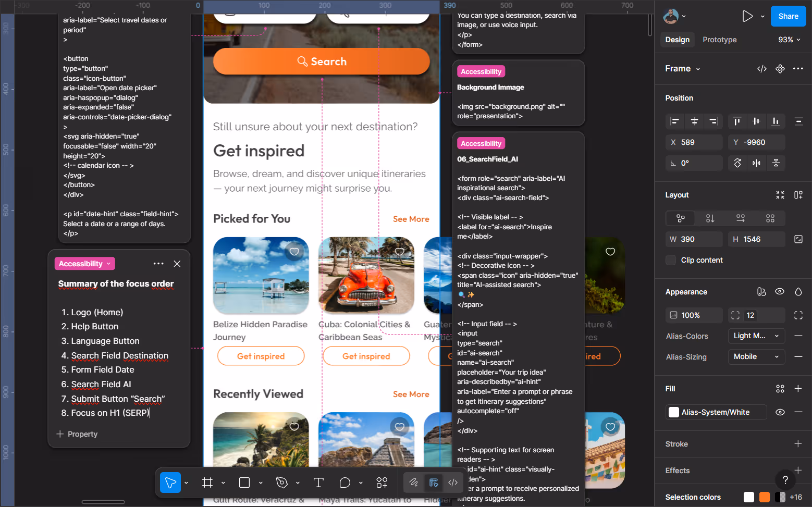This screenshot has height=507, width=812.
Task: Favorite the Cuba Colonial Cities card heart
Action: [400, 252]
